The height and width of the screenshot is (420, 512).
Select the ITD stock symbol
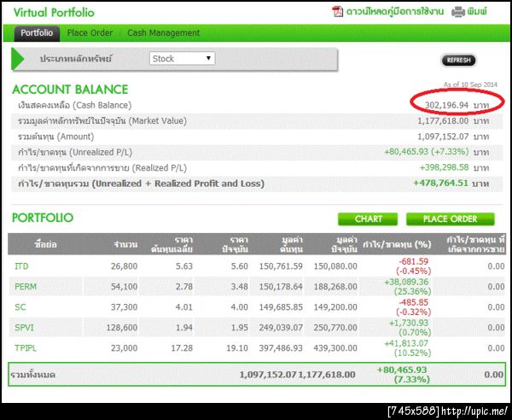click(x=21, y=266)
